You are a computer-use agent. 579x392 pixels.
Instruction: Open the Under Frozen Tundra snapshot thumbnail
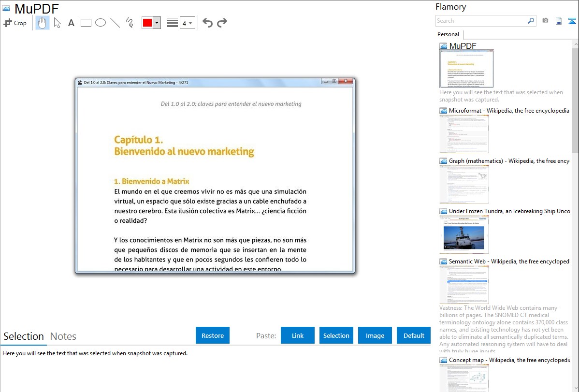pos(464,234)
